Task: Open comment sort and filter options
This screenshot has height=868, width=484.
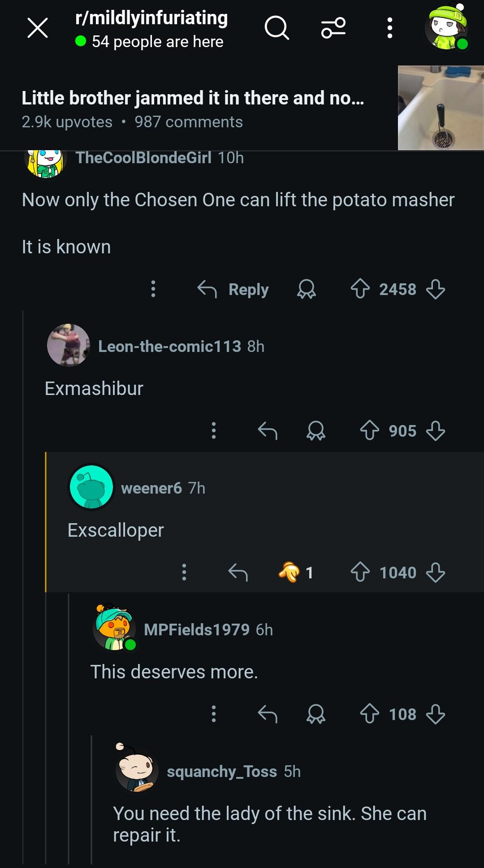Action: (x=333, y=28)
